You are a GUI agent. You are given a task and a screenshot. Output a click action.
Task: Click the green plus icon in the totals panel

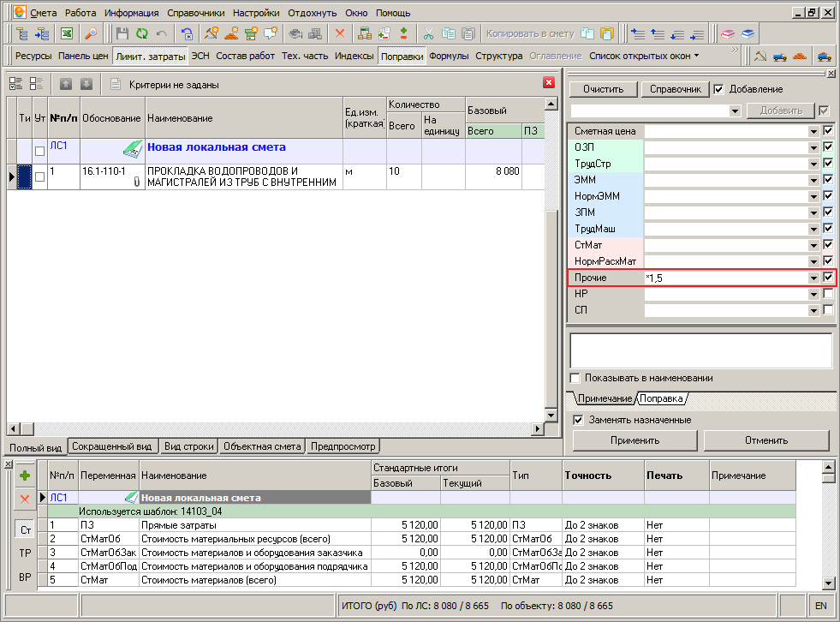tap(25, 475)
